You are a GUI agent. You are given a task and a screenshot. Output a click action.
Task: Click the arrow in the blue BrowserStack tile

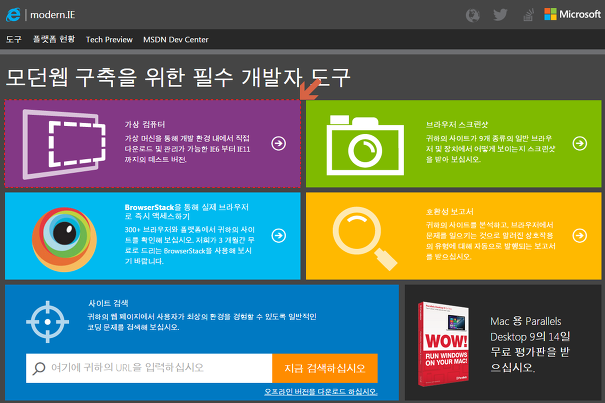coord(279,235)
